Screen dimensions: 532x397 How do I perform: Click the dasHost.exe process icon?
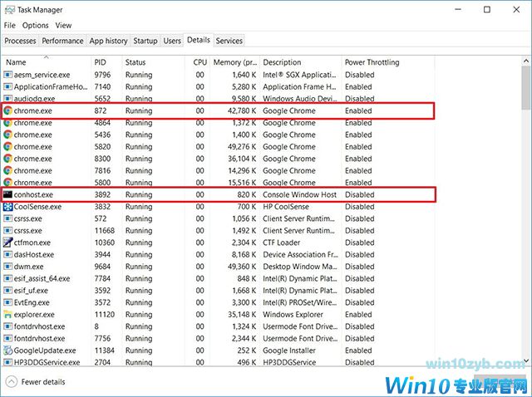coord(7,255)
